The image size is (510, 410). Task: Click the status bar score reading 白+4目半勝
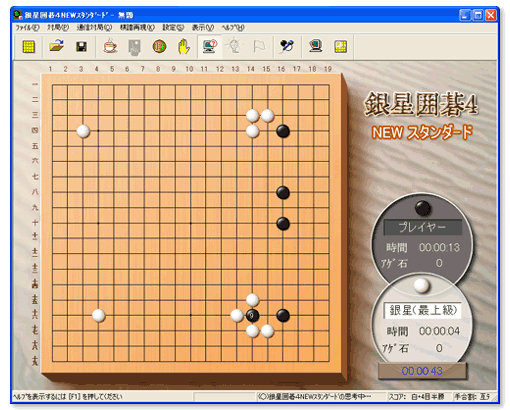click(x=428, y=397)
